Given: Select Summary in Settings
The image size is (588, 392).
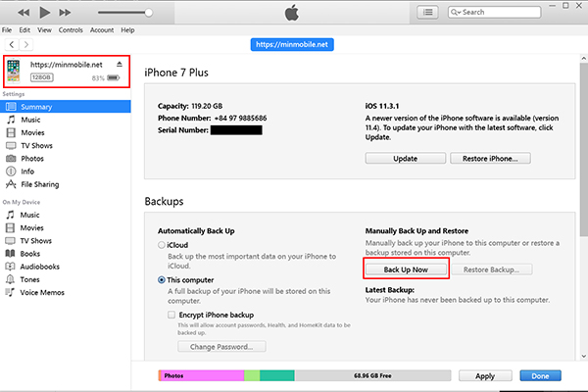Looking at the screenshot, I should (66, 107).
